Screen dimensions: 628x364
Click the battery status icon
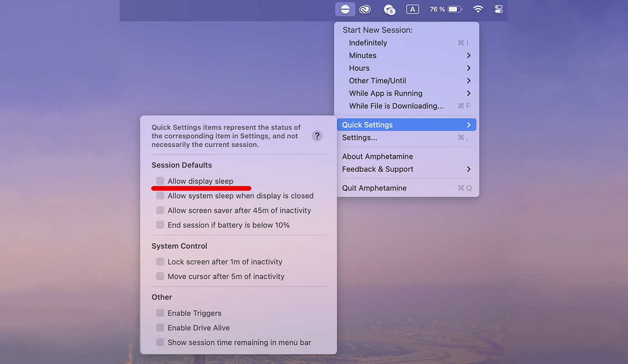point(455,9)
